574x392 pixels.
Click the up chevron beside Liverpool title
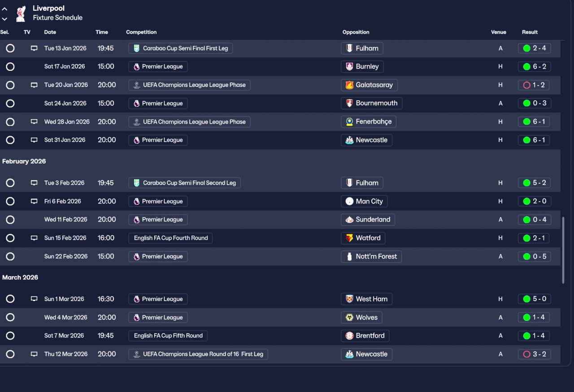point(4,9)
